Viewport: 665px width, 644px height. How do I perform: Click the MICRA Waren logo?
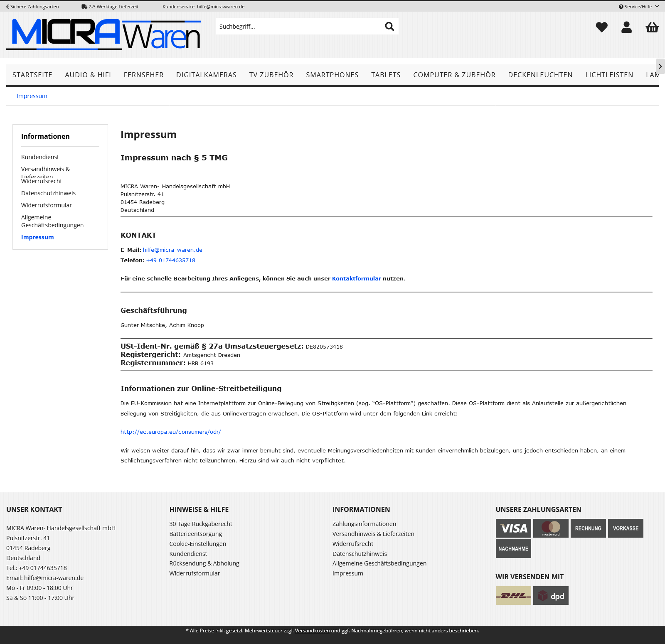(104, 34)
